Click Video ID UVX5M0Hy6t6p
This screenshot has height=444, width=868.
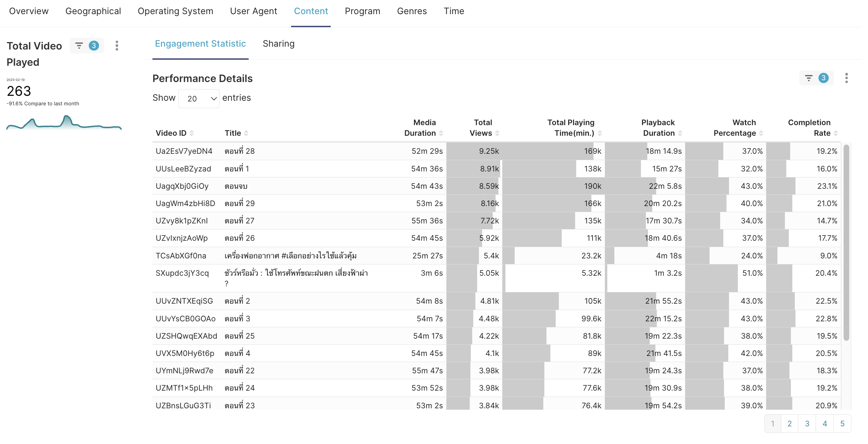pyautogui.click(x=185, y=354)
